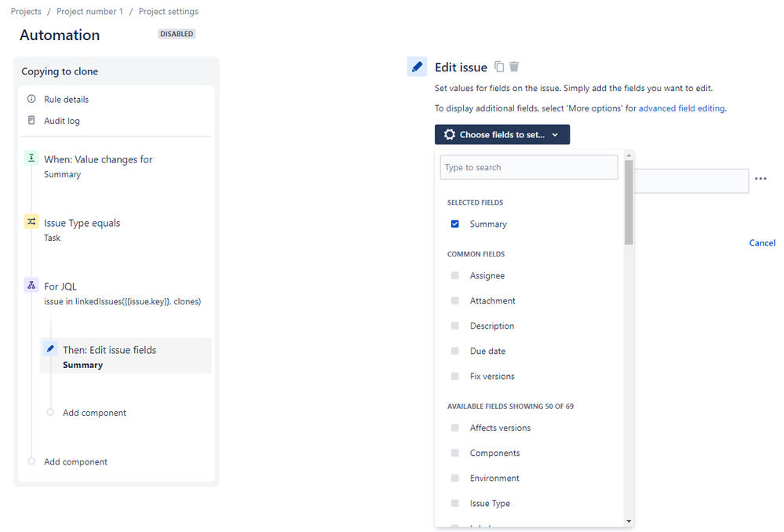The height and width of the screenshot is (532, 784).
Task: Click the dropdown list scrollbar thumb
Action: click(629, 202)
